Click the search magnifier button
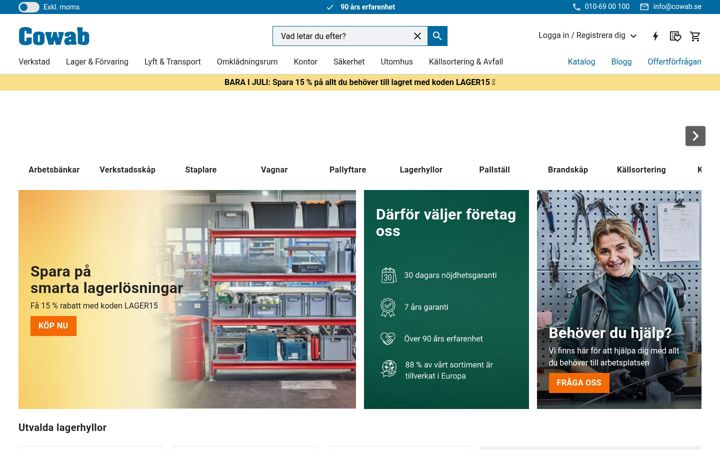The image size is (720, 450). 437,36
